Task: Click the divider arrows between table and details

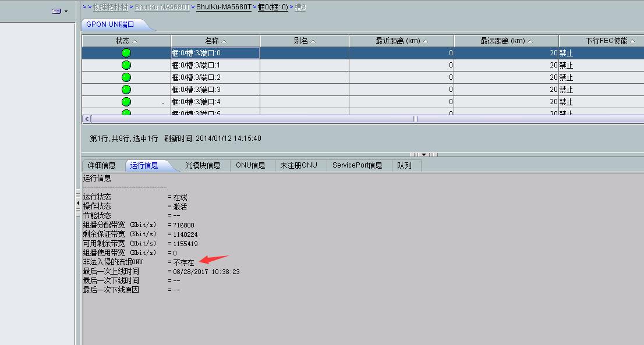Action: click(x=423, y=155)
